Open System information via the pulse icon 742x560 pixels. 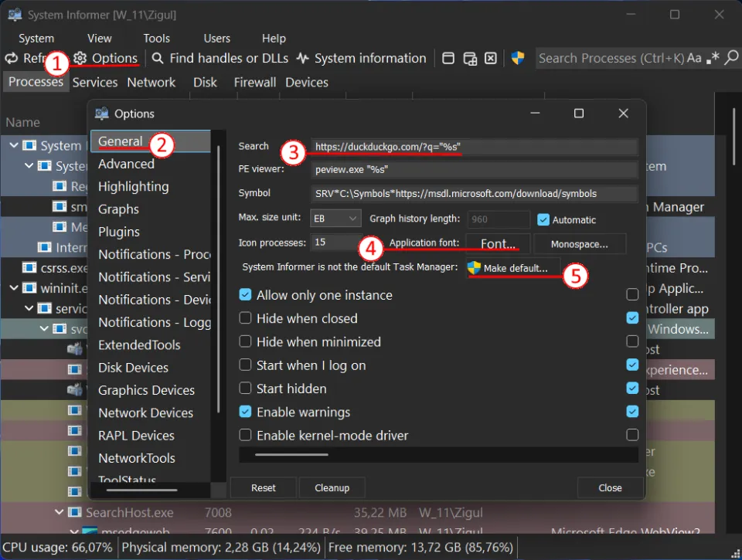click(303, 58)
